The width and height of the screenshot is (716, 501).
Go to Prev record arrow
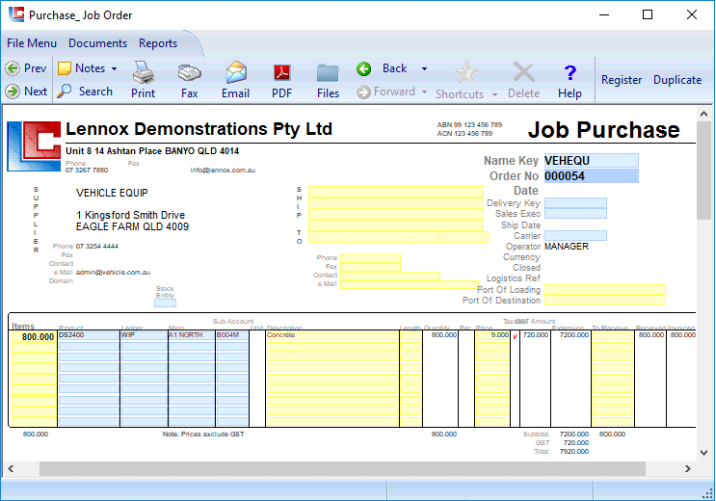tap(13, 69)
